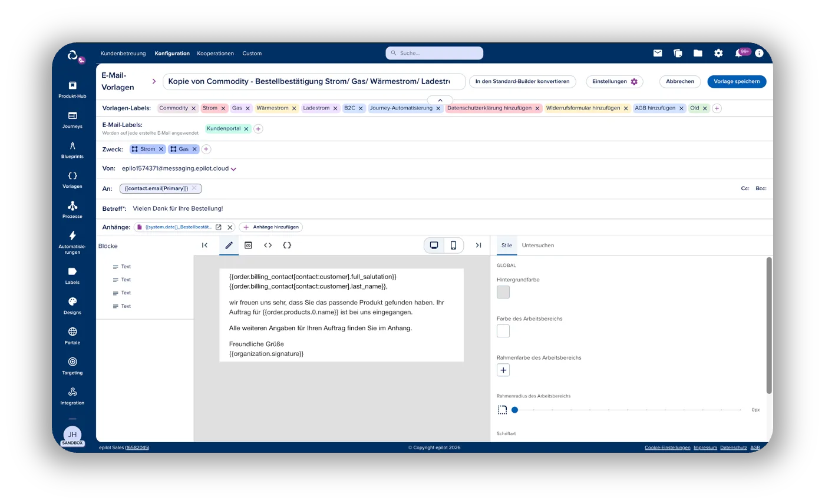825x504 pixels.
Task: Open Targeting in the sidebar
Action: 72,366
